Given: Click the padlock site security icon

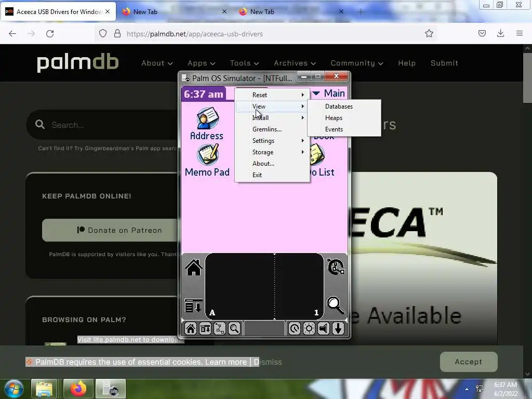Looking at the screenshot, I should [x=117, y=34].
